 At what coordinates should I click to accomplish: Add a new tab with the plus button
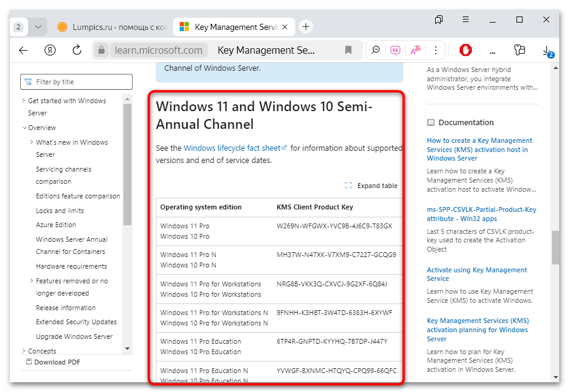pos(306,26)
